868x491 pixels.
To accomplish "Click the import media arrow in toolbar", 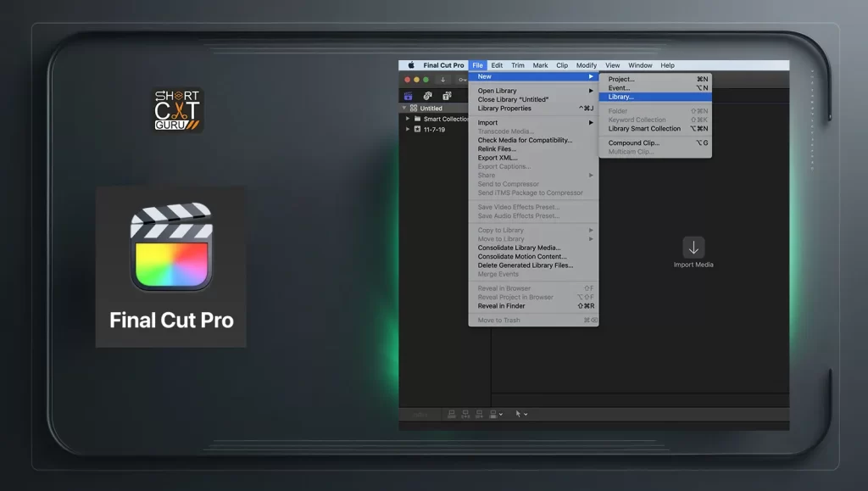I will point(442,80).
